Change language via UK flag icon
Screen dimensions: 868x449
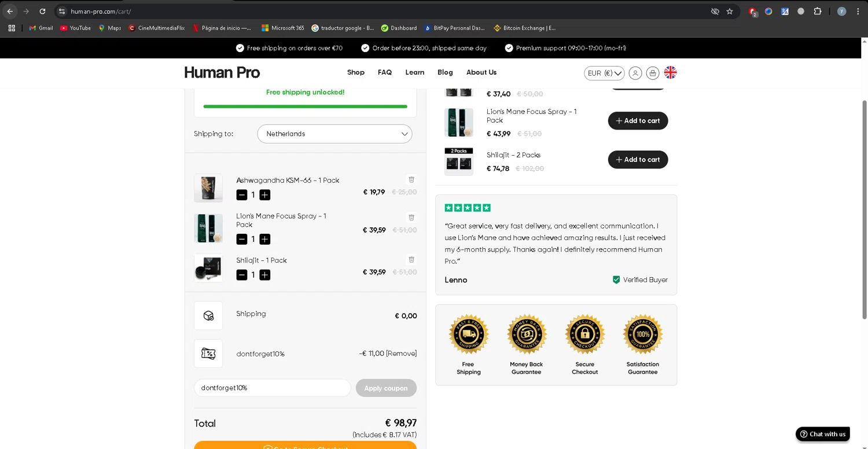tap(670, 72)
